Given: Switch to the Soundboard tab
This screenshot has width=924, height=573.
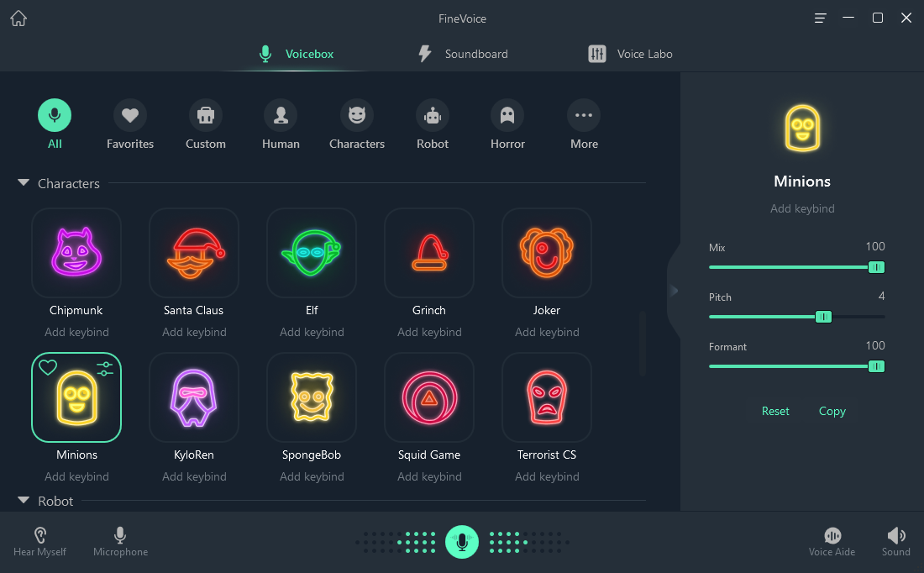Looking at the screenshot, I should [x=463, y=54].
